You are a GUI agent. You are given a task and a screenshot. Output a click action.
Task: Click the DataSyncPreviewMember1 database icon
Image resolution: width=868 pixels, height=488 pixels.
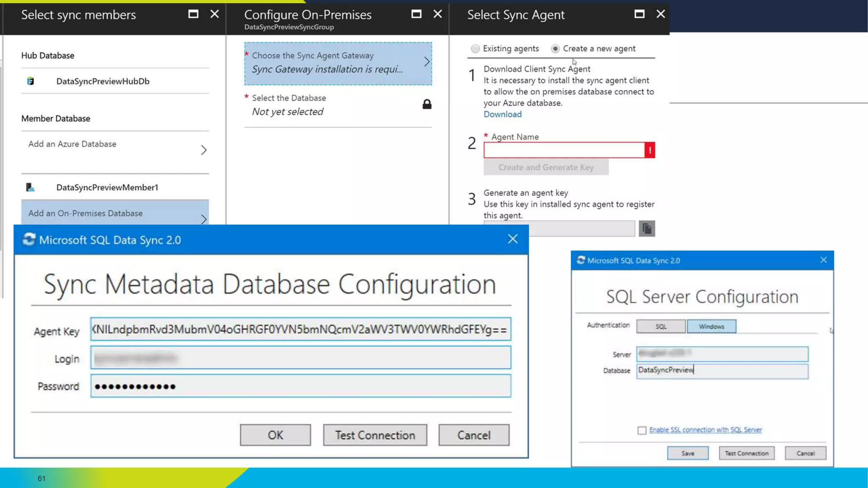(x=30, y=187)
